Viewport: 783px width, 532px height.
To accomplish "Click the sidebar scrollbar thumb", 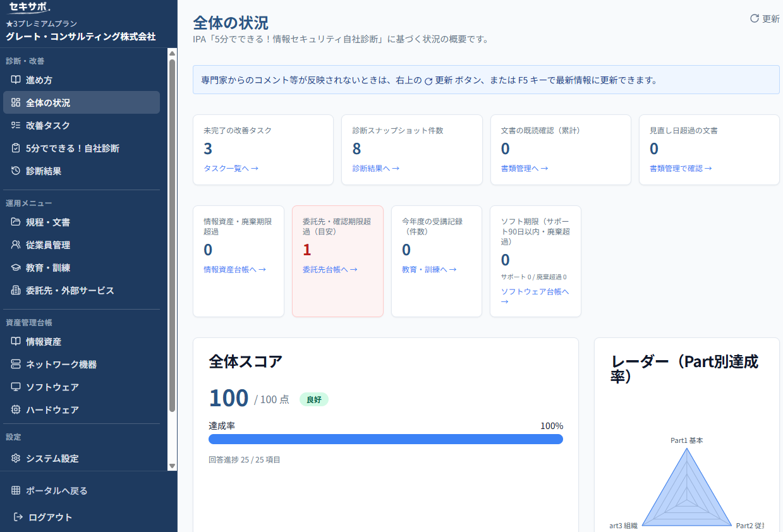I will tap(173, 236).
